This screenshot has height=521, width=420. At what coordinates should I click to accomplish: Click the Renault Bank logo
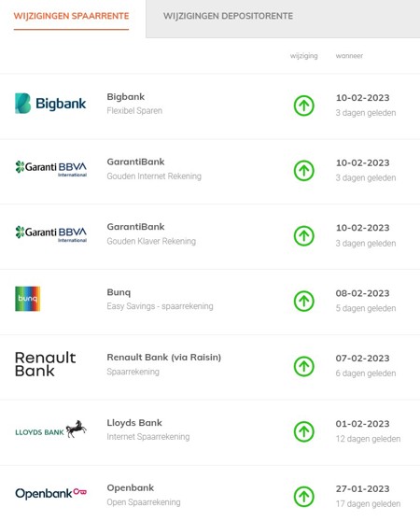46,364
